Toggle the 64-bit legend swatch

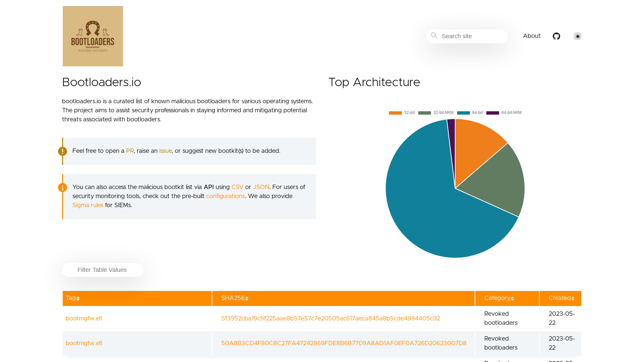coord(464,113)
